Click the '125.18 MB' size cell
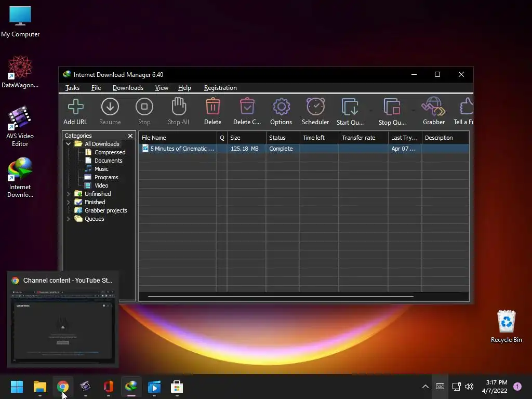Screen dimensions: 532x399 coord(245,149)
